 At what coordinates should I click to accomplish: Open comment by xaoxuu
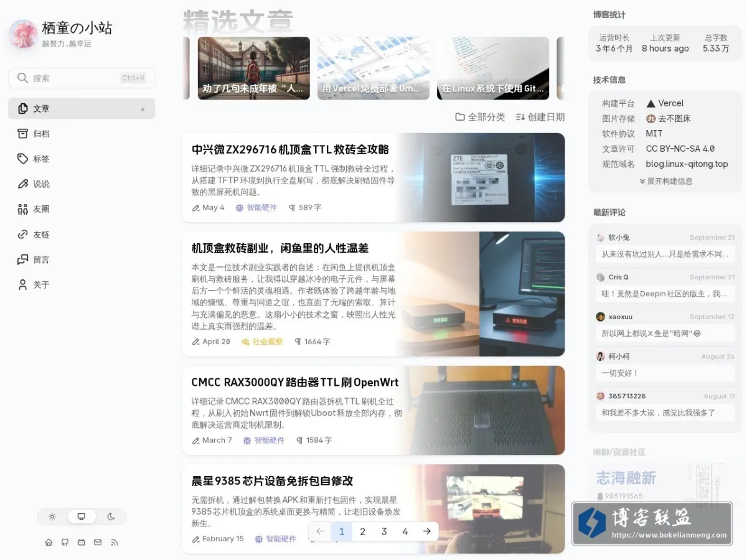click(x=665, y=326)
